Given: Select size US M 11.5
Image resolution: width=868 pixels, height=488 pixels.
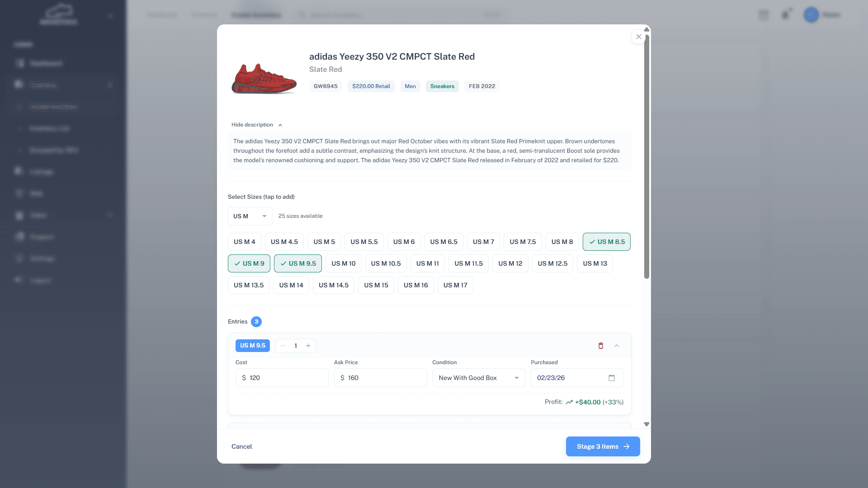Looking at the screenshot, I should point(468,263).
